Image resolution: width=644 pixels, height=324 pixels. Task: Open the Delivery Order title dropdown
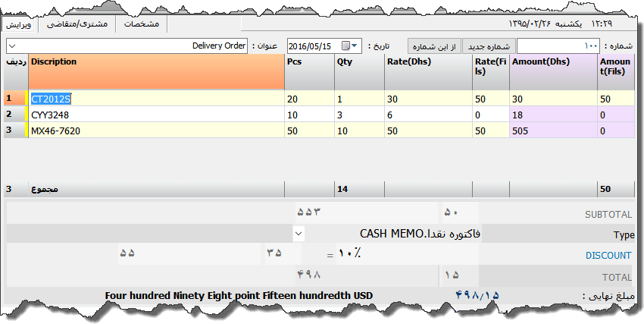12,46
